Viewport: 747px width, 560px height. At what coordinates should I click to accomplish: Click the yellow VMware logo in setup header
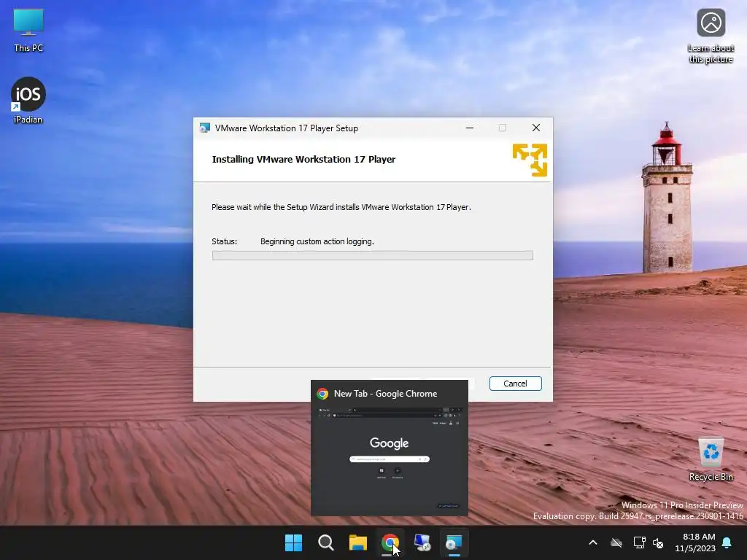pyautogui.click(x=530, y=160)
